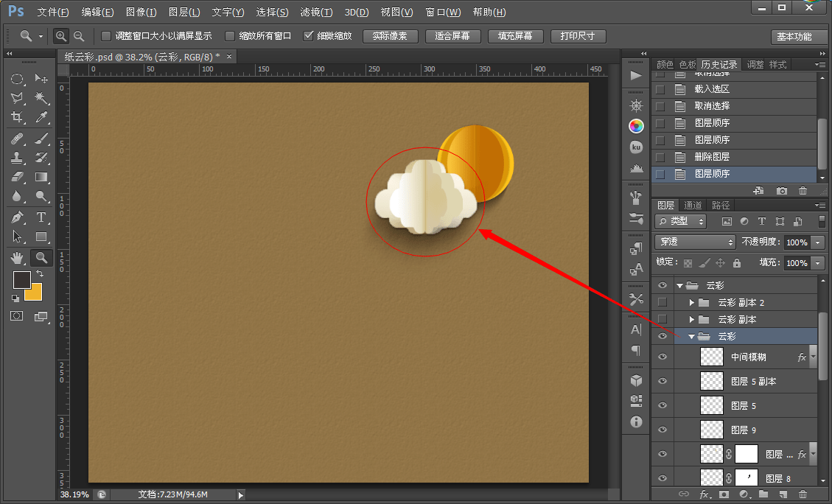Open the layer filter 类型 dropdown
Viewport: 832px width, 504px height.
coord(682,221)
